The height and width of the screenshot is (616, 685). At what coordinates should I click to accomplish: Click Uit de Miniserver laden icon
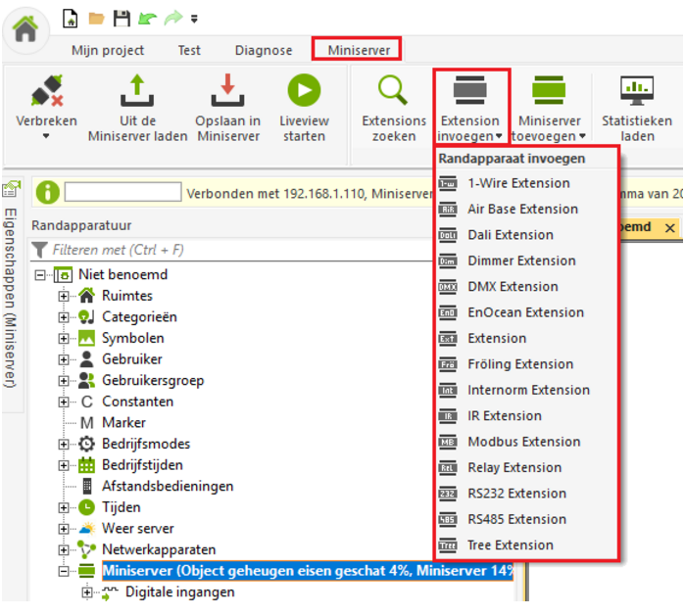136,90
